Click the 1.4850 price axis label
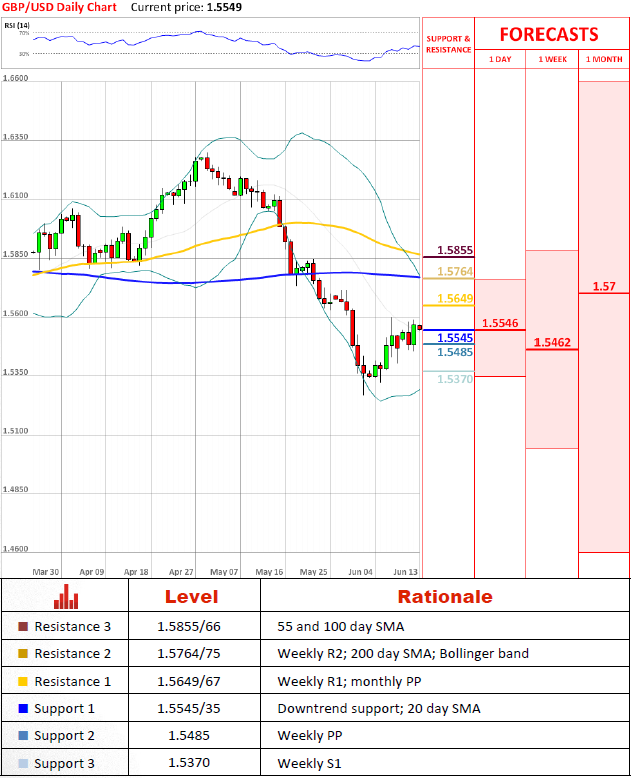The height and width of the screenshot is (778, 631). click(15, 489)
